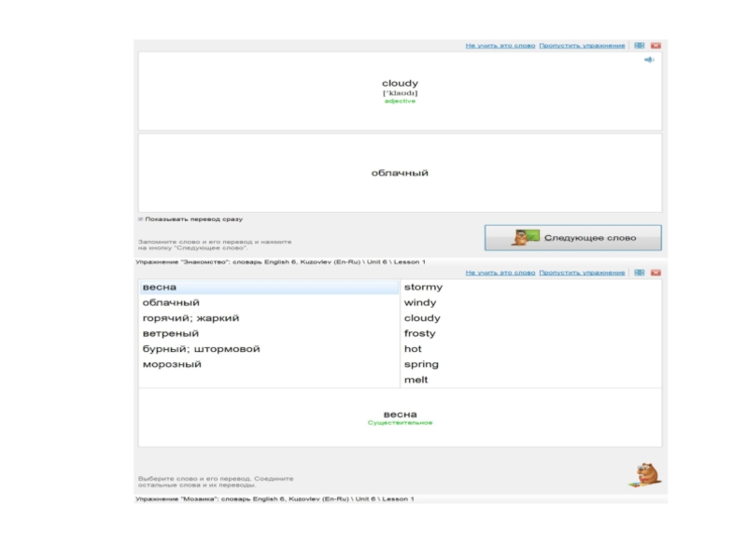
Task: Select the word 'весна' in left list
Action: (x=269, y=287)
